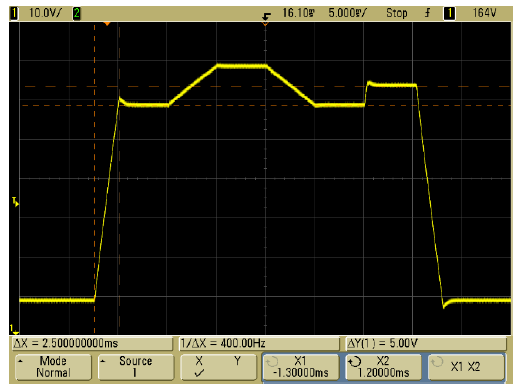Select the X1 cursor softkey
This screenshot has width=520, height=389.
(x=301, y=367)
